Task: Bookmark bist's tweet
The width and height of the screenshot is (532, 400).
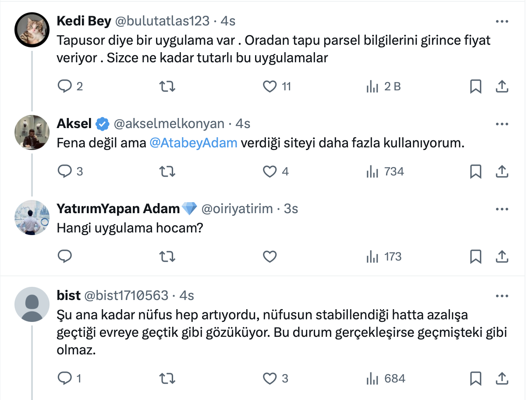Action: [475, 378]
